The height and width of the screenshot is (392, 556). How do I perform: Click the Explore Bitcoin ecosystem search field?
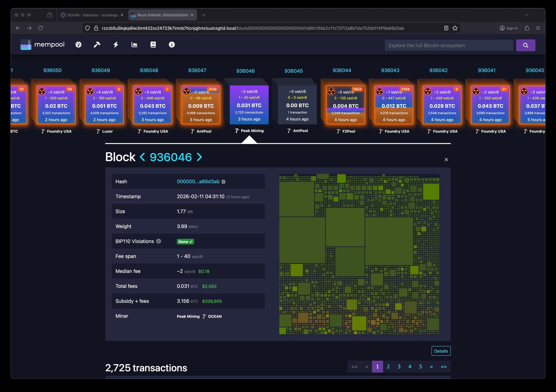(449, 45)
